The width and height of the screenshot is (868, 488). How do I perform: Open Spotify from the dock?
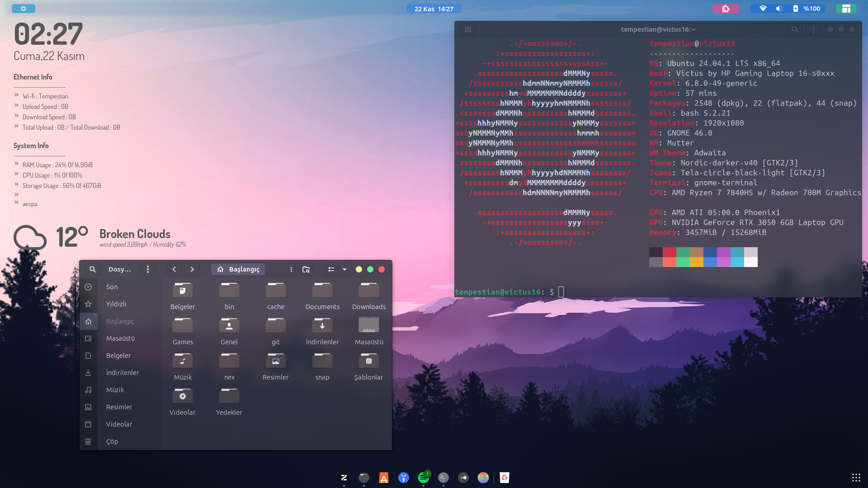[424, 478]
